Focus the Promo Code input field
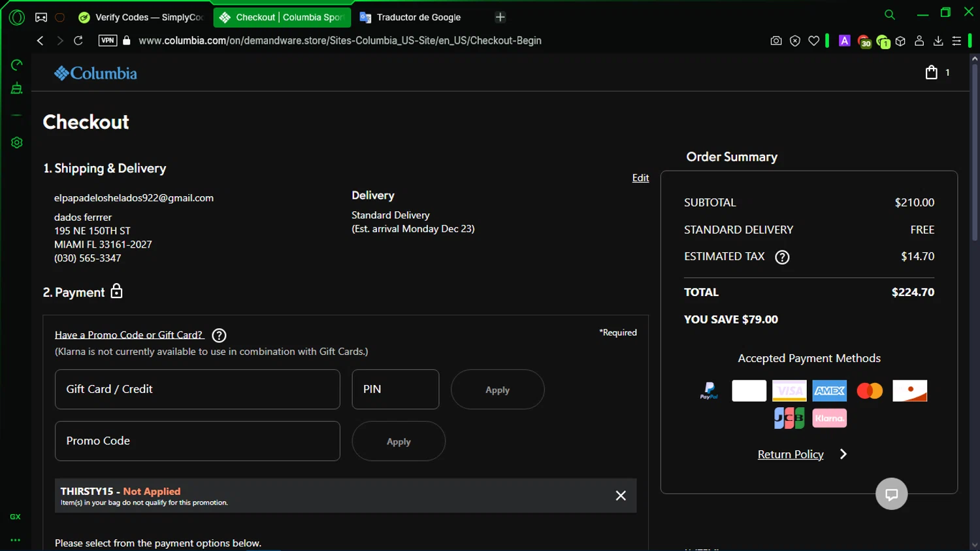 point(197,441)
